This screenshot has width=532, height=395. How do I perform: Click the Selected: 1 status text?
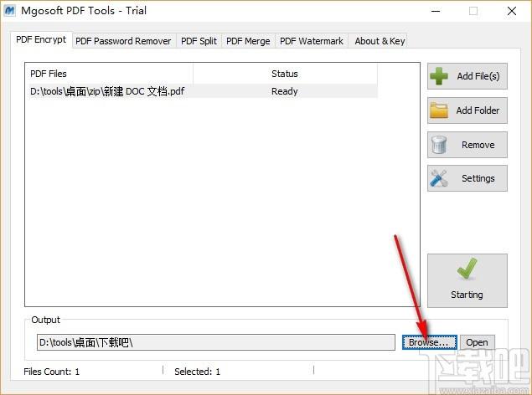198,372
